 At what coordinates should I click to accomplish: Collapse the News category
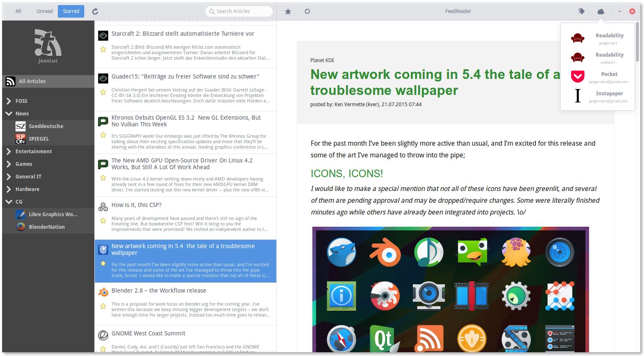[8, 113]
